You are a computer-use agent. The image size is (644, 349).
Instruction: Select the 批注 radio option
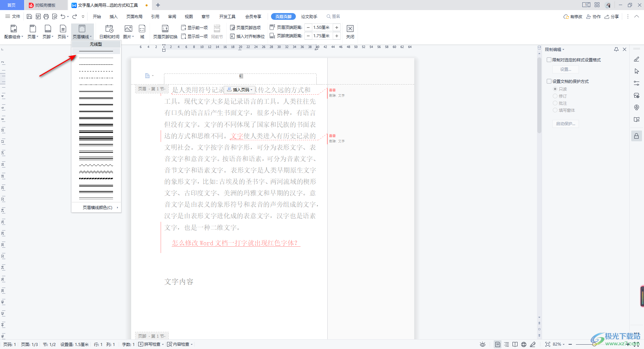(555, 103)
